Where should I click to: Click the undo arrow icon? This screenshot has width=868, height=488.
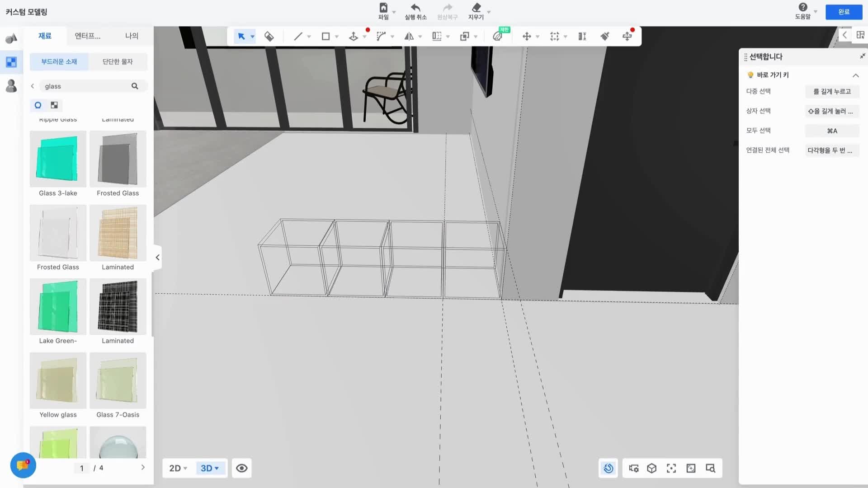[x=415, y=8]
